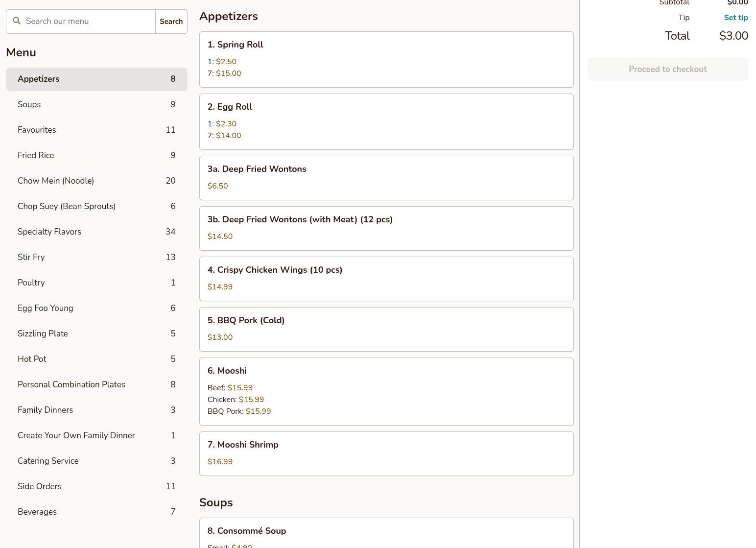Jump to Chow Mein (Noodle) section
This screenshot has height=548, width=756.
click(x=96, y=181)
